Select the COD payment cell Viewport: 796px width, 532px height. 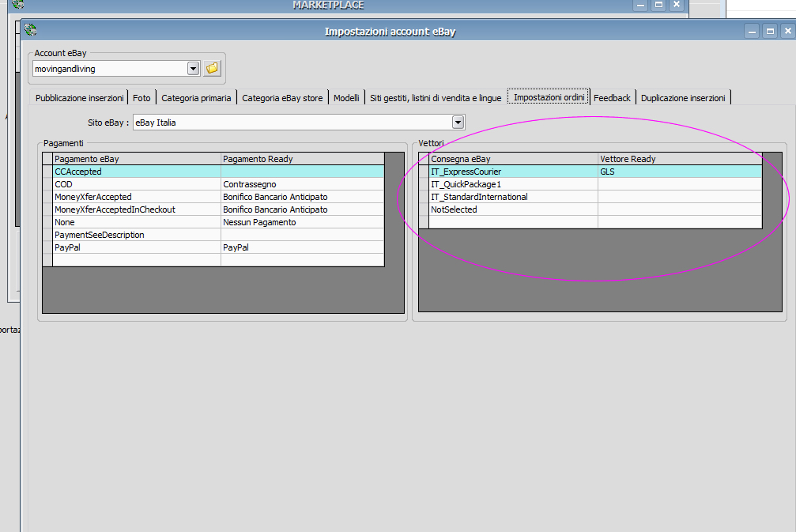point(137,184)
